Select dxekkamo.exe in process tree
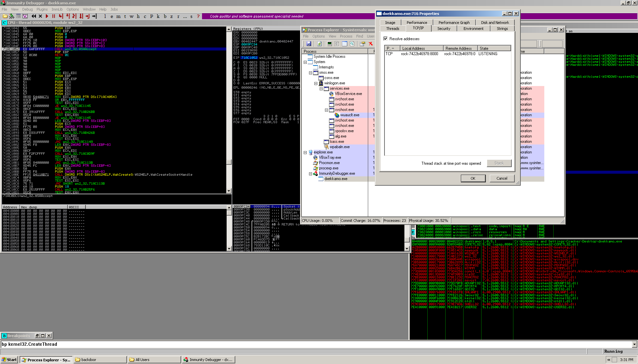 [336, 179]
